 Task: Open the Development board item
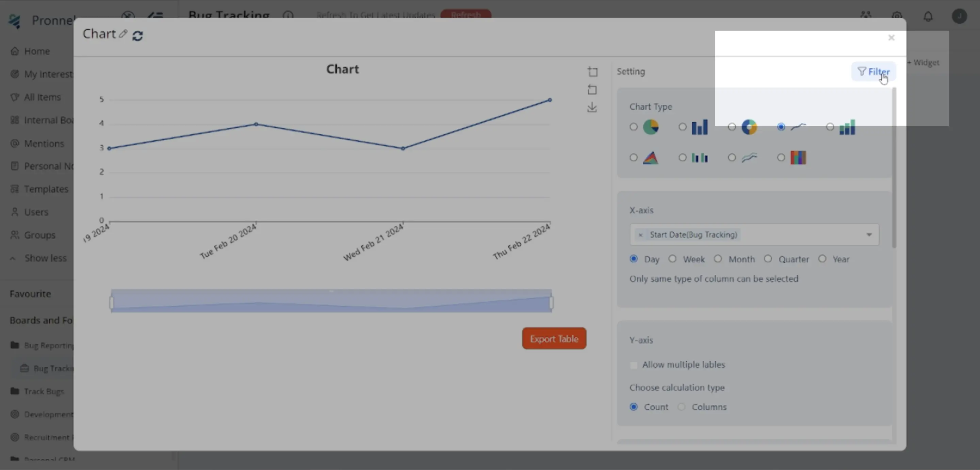(x=42, y=414)
